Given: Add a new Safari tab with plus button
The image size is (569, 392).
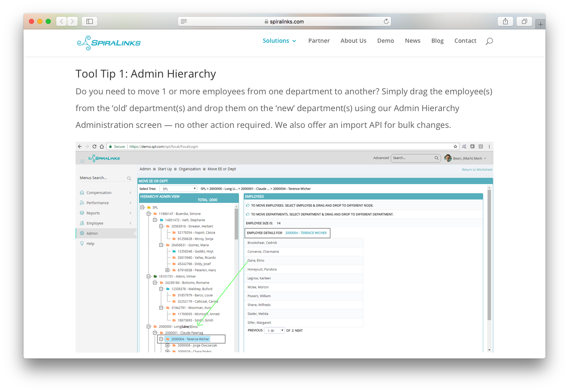Looking at the screenshot, I should [540, 24].
